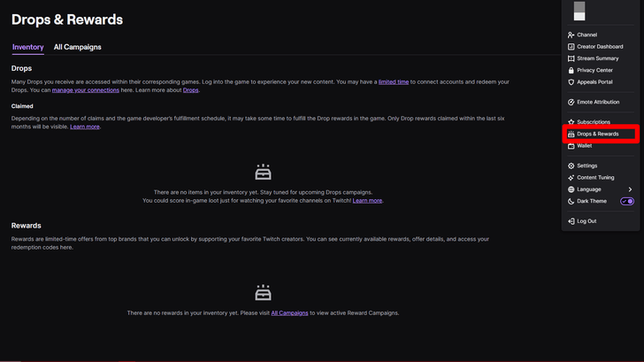Click the Settings gear icon
The image size is (644, 362).
[x=571, y=166]
